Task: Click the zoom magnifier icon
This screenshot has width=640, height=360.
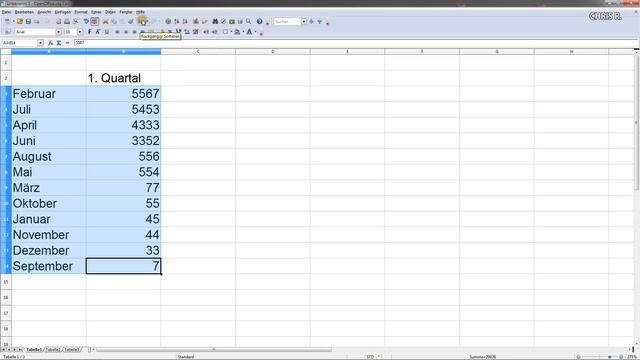Action: tap(248, 21)
